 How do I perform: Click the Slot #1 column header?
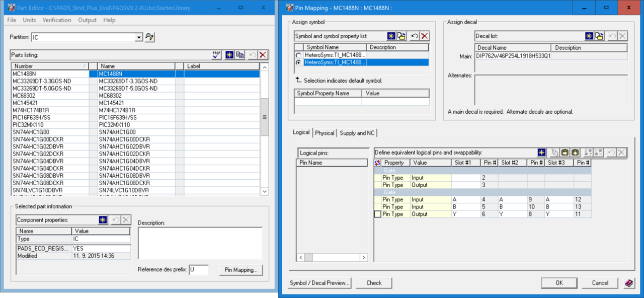466,163
